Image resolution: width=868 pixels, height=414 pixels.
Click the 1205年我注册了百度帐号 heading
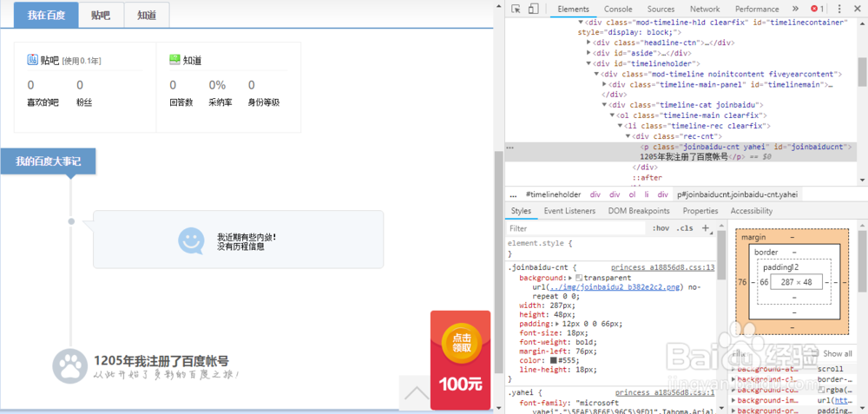[x=161, y=361]
